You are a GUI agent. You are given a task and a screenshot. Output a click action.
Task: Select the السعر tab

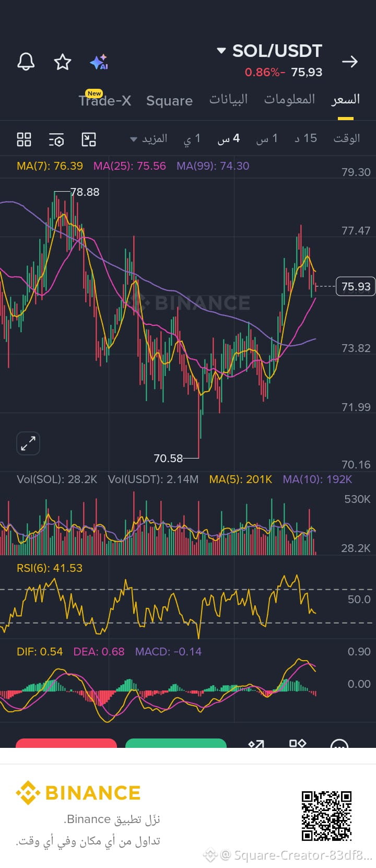tap(346, 99)
